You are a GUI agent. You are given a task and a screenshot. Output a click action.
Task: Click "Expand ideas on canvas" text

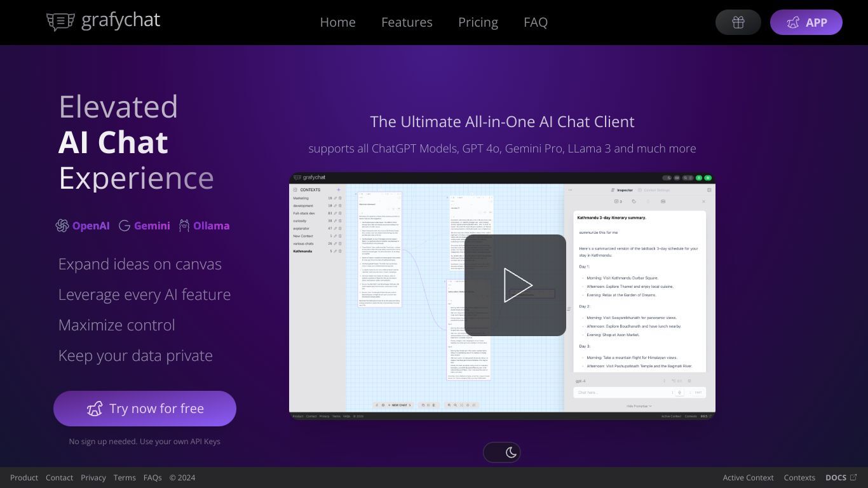pos(140,264)
